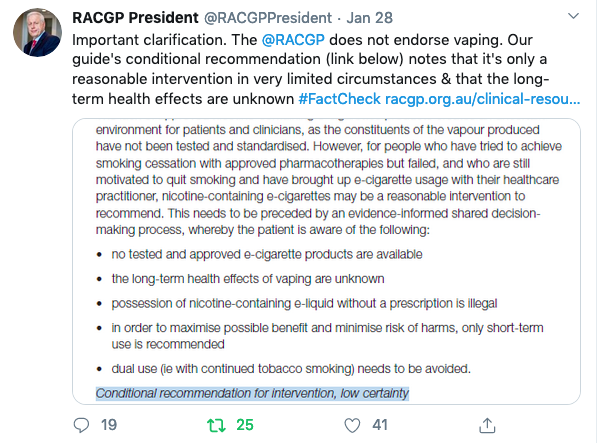
Task: Click the reply count 19
Action: [109, 425]
